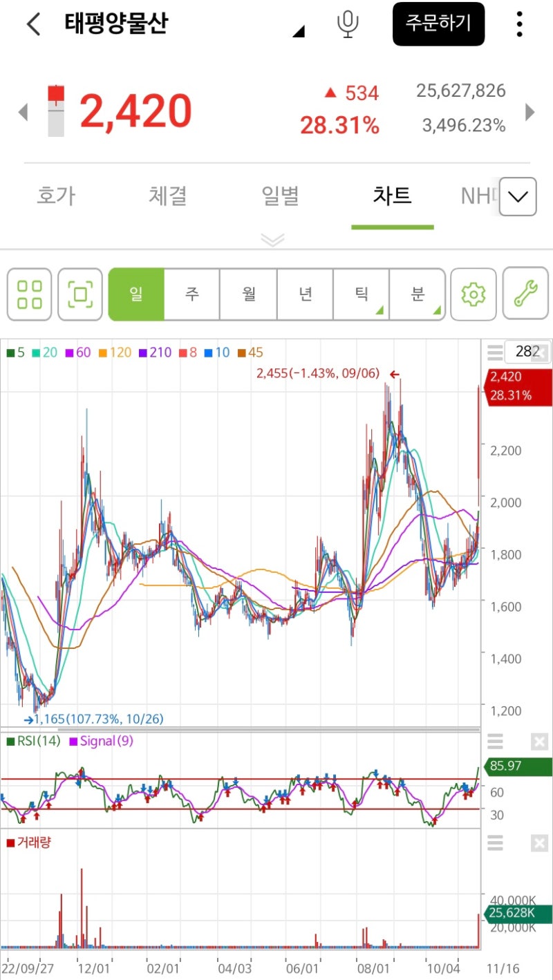Switch to the 호가 tab
This screenshot has height=980, width=553.
pos(56,196)
